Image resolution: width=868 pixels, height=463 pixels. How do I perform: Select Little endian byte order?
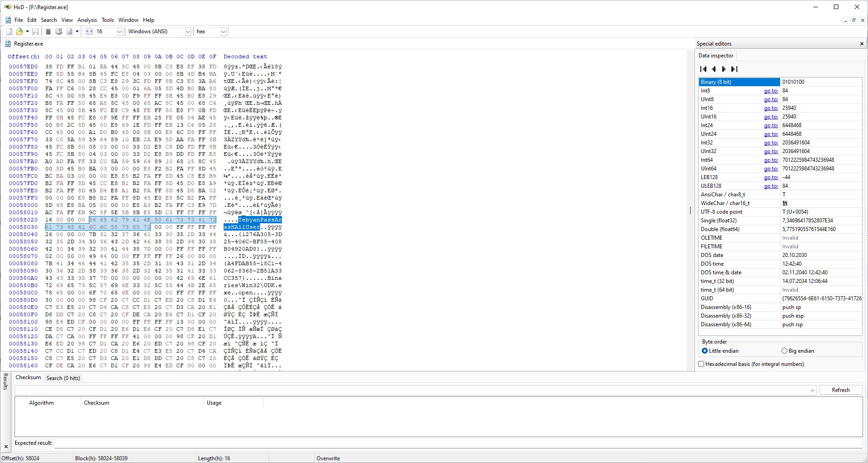coord(705,351)
